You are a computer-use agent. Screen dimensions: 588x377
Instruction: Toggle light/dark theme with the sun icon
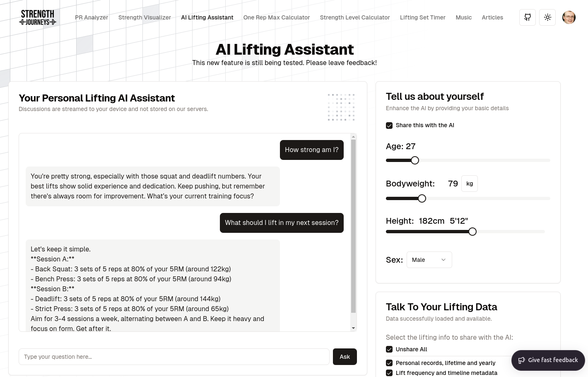[x=547, y=17]
